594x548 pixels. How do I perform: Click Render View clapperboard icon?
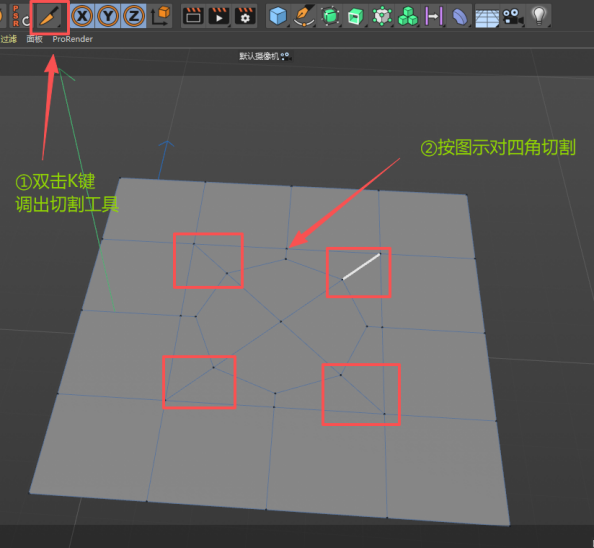tap(193, 16)
